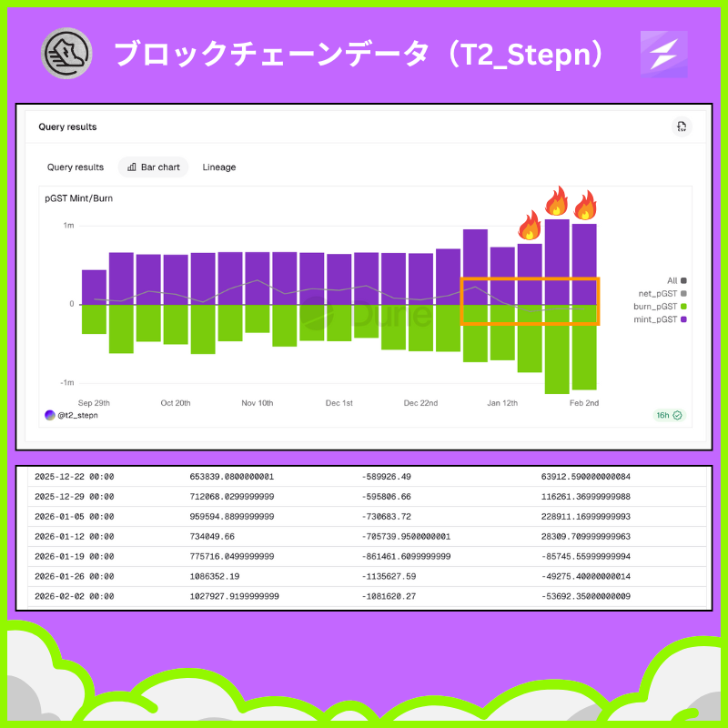Click mint value 1086352.19
728x728 pixels.
coord(215,577)
